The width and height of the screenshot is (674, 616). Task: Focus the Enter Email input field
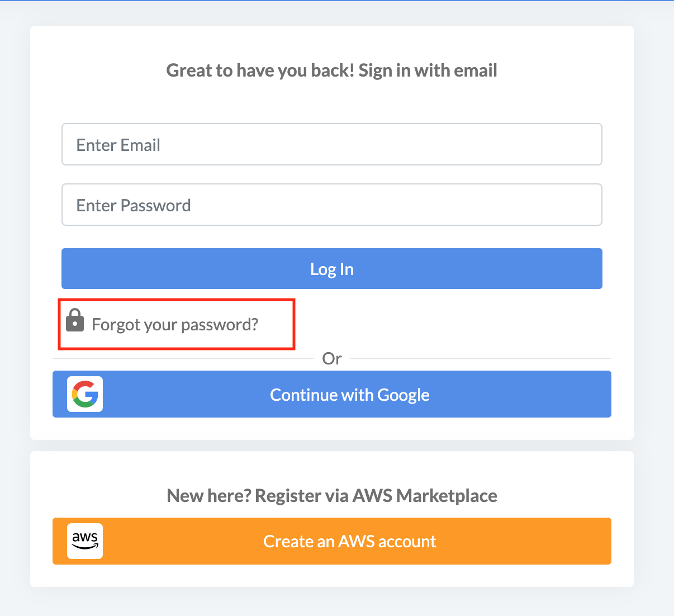pos(332,144)
